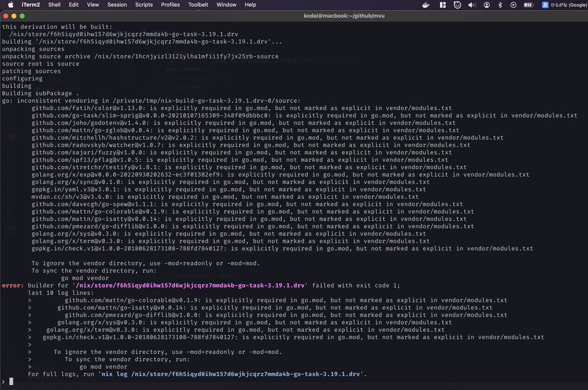Image resolution: width=588 pixels, height=390 pixels.
Task: Click the red 'error:' builder failed line
Action: tap(201, 285)
